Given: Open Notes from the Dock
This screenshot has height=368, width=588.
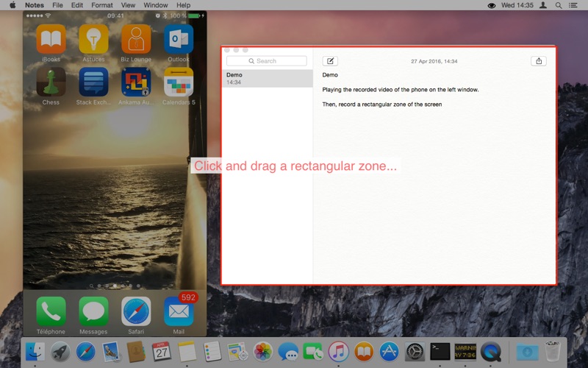Looking at the screenshot, I should [187, 352].
